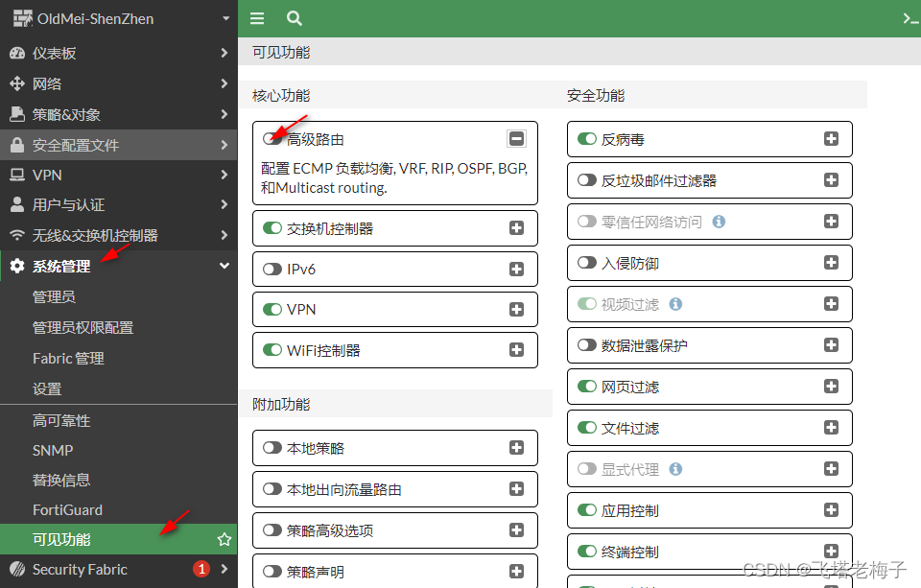Image resolution: width=921 pixels, height=588 pixels.
Task: Expand 安全配置文件 menu chevron
Action: pos(224,145)
